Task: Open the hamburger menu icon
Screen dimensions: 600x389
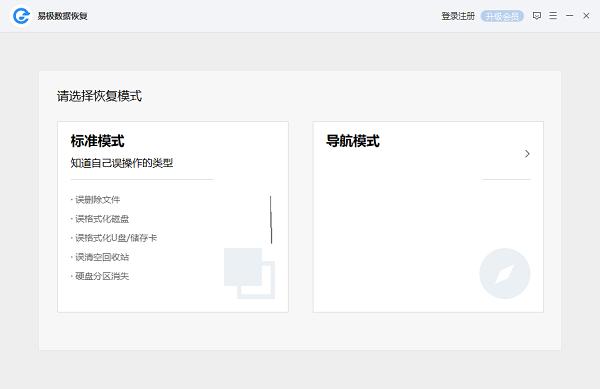Action: pyautogui.click(x=553, y=16)
